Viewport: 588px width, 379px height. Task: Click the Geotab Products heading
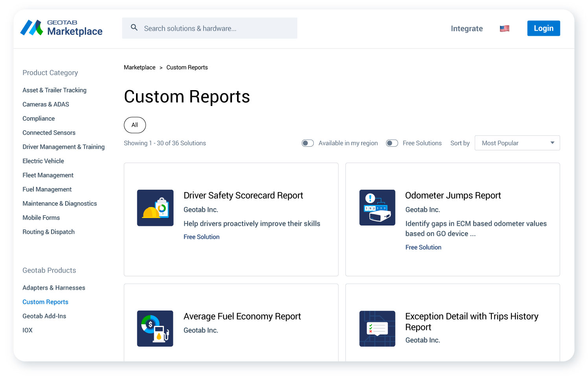click(49, 270)
